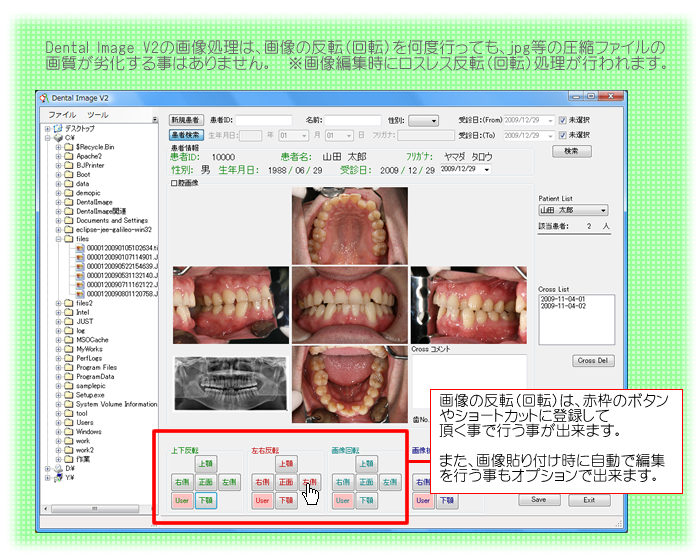
Task: Click the 名前 input field
Action: [353, 120]
